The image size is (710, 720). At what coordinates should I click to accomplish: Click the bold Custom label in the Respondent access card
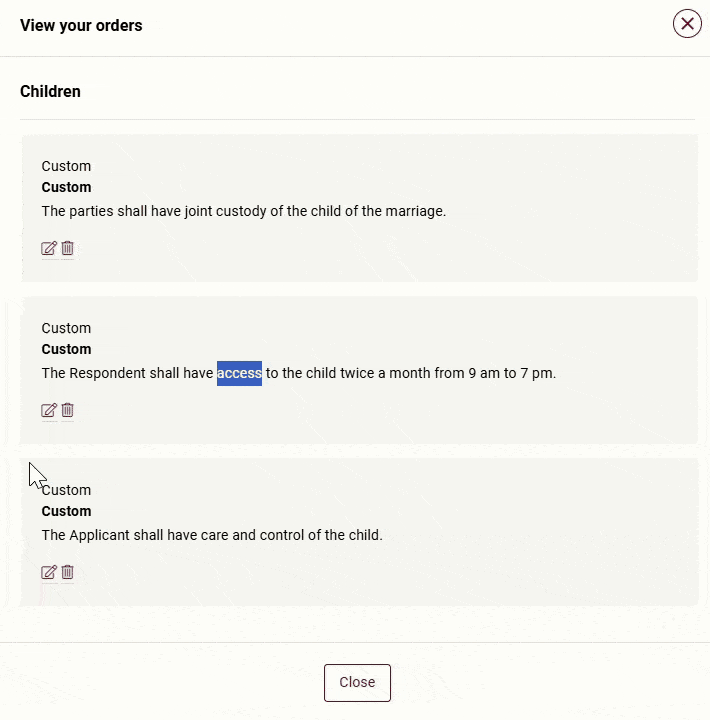pos(66,349)
